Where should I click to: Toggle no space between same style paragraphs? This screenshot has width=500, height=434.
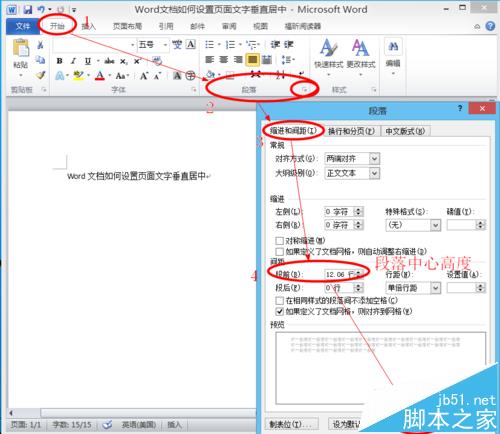279,301
